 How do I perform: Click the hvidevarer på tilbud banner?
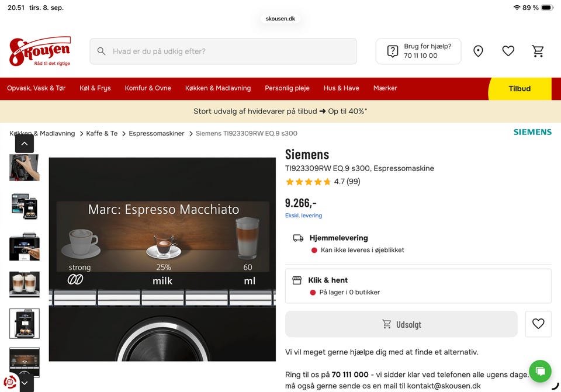click(280, 111)
